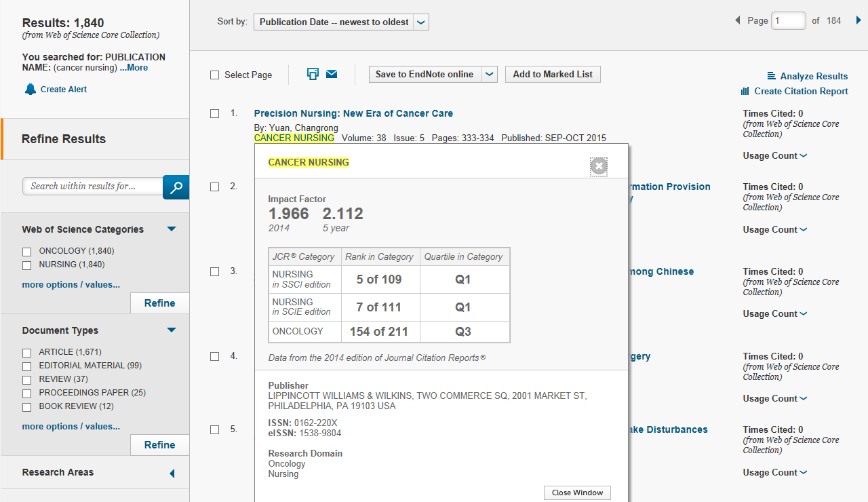Click the Refine Results heading
Screen dimensions: 868x502
click(64, 139)
